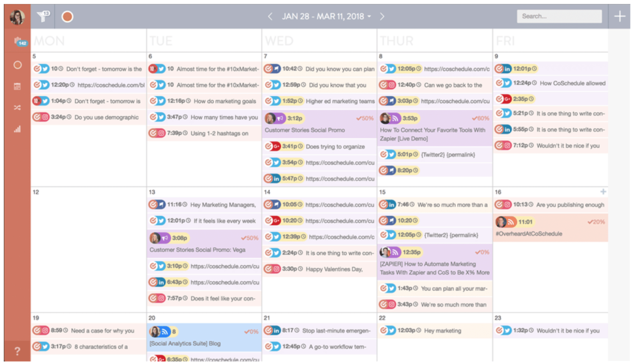
Task: Click the circle status icon in sidebar
Action: 17,65
